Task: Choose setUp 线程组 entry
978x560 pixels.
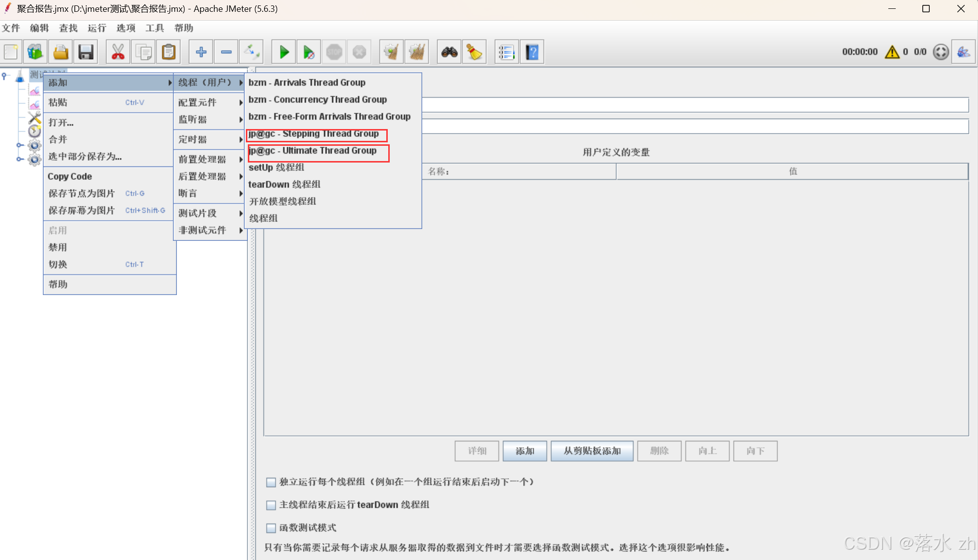Action: (333, 167)
